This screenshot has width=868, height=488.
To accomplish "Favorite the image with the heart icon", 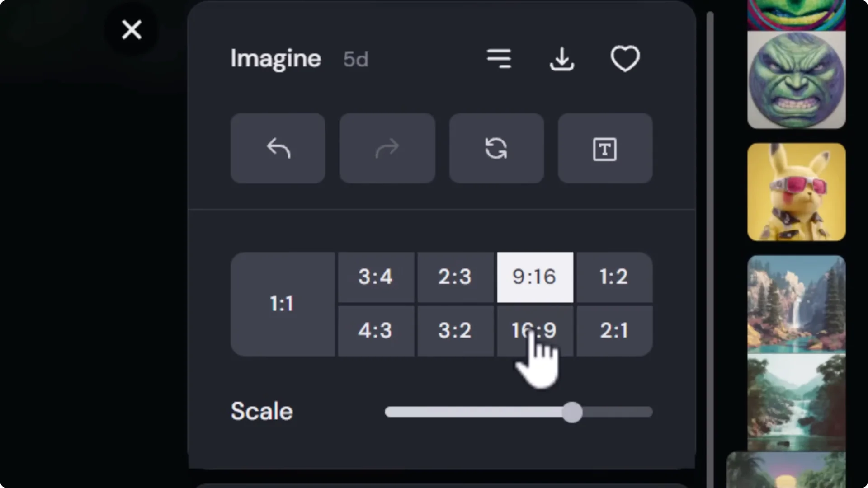I will point(625,59).
